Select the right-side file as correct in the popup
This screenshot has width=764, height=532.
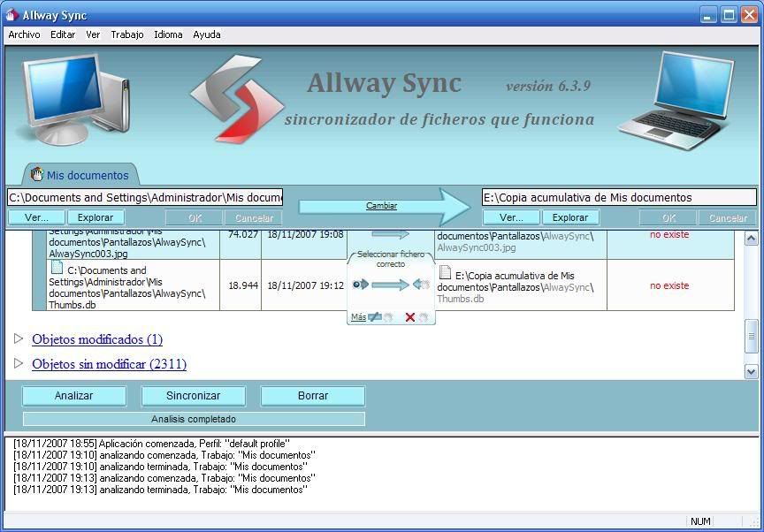(x=421, y=285)
